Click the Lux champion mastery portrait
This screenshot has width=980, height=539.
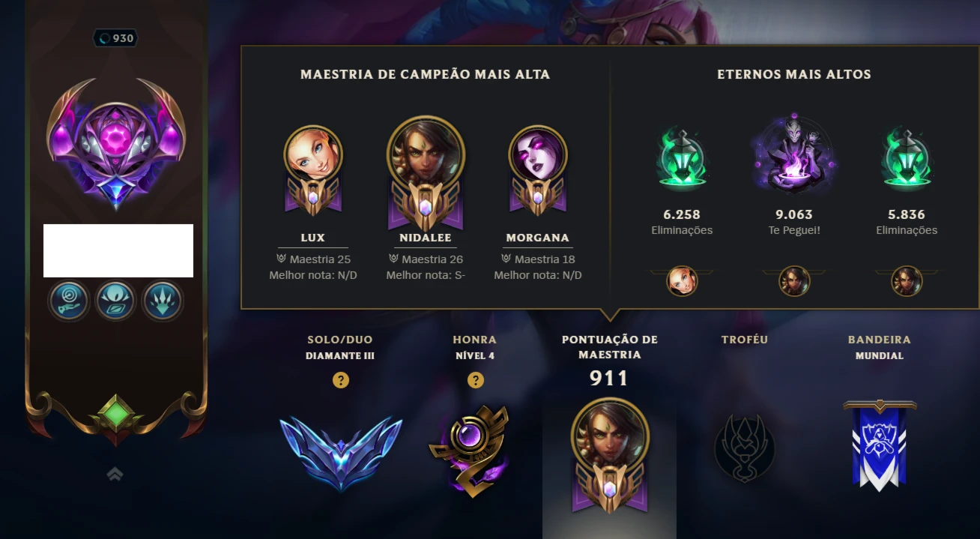313,169
